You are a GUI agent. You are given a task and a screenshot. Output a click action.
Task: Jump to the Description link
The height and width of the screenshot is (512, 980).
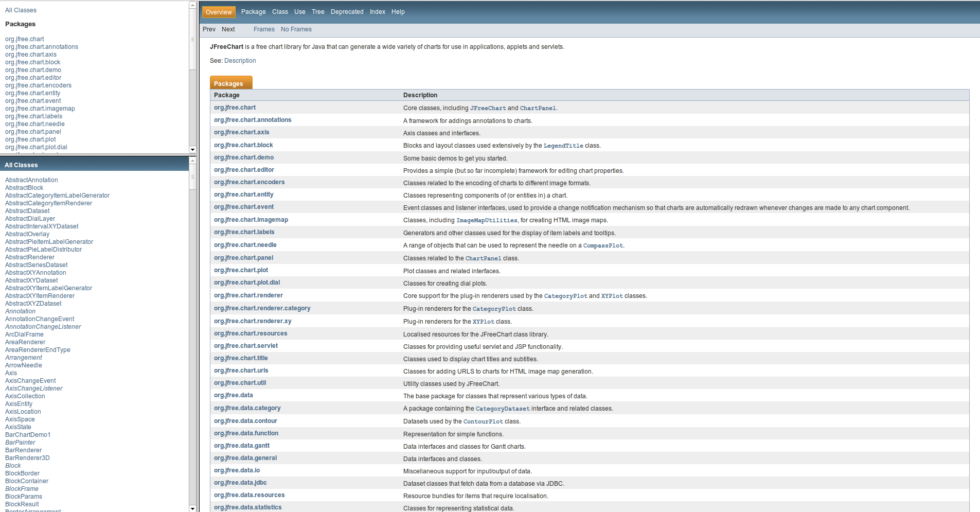tap(240, 61)
